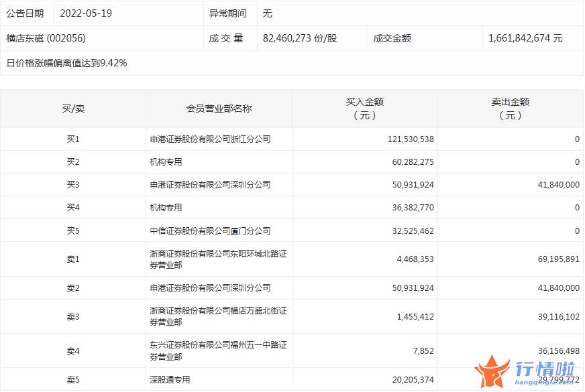Click the 卖出金额（元） column header
The image size is (585, 392).
(x=511, y=109)
